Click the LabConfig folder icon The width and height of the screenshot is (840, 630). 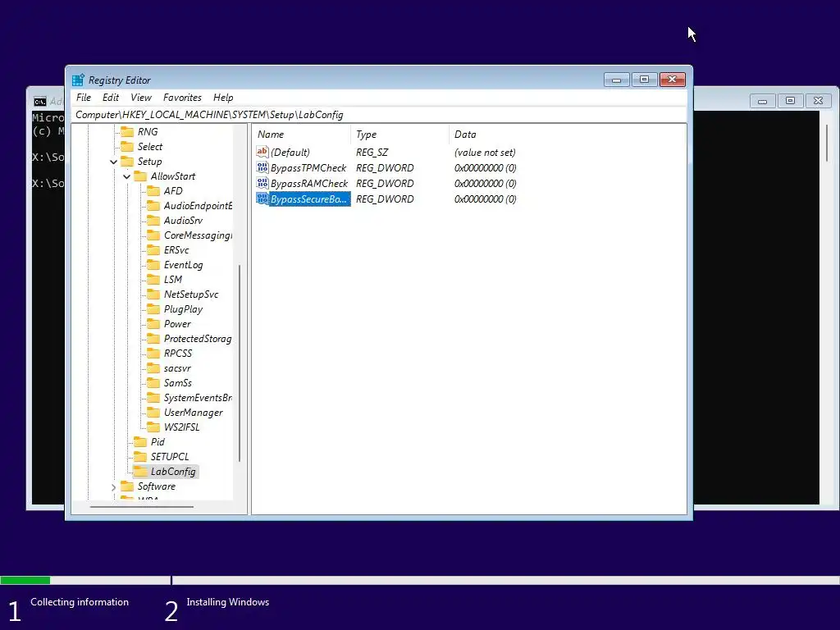[x=140, y=472]
